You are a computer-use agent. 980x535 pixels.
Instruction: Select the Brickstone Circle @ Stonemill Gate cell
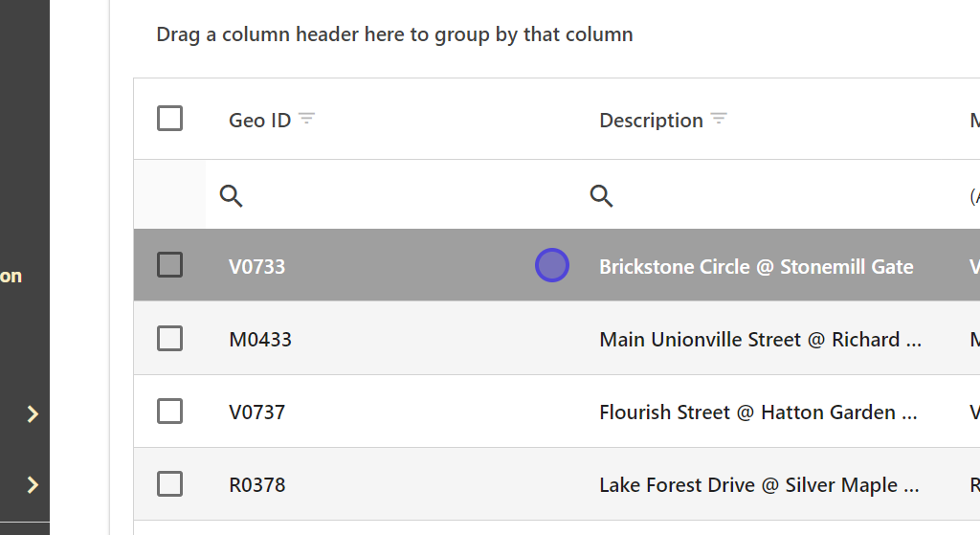click(x=756, y=267)
